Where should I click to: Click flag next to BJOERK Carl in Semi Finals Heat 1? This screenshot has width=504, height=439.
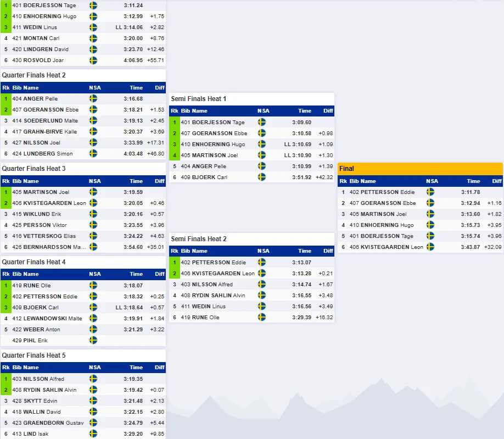click(262, 177)
